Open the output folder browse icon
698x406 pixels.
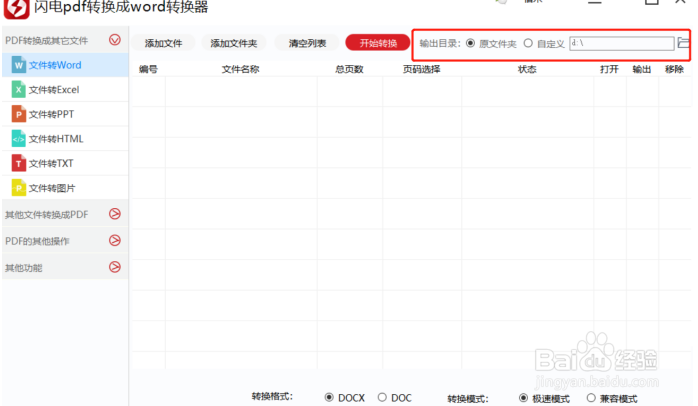683,43
